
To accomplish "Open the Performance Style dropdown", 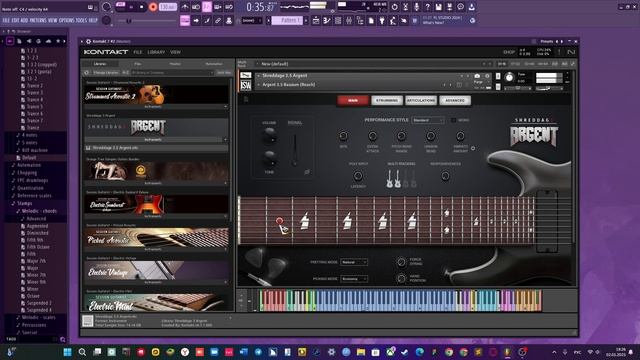I will pos(428,120).
